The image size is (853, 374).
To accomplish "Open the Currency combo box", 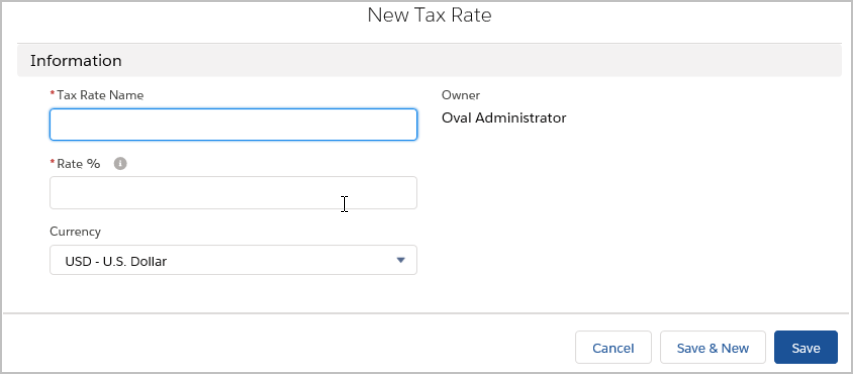I will click(233, 260).
